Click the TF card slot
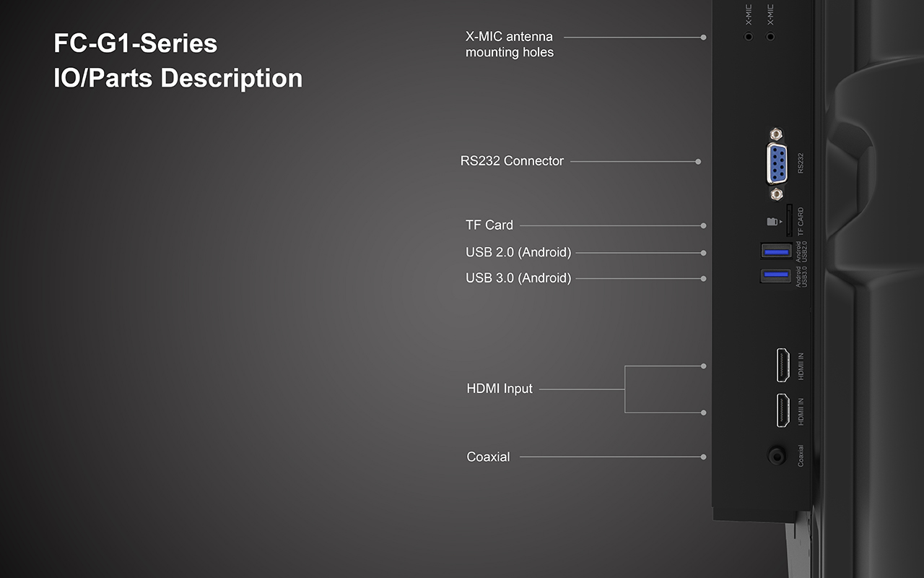Image resolution: width=924 pixels, height=578 pixels. (788, 220)
